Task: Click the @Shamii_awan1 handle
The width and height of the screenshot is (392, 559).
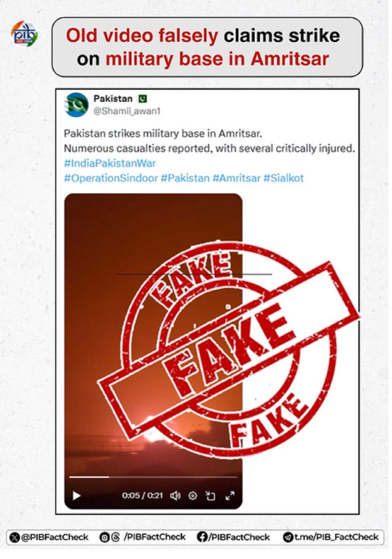Action: [x=127, y=111]
